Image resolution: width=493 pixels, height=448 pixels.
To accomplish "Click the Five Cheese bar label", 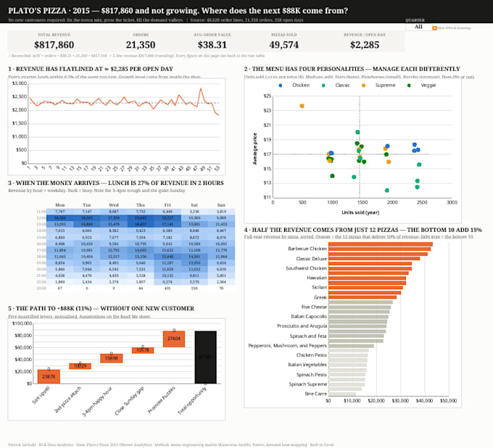I will click(314, 307).
